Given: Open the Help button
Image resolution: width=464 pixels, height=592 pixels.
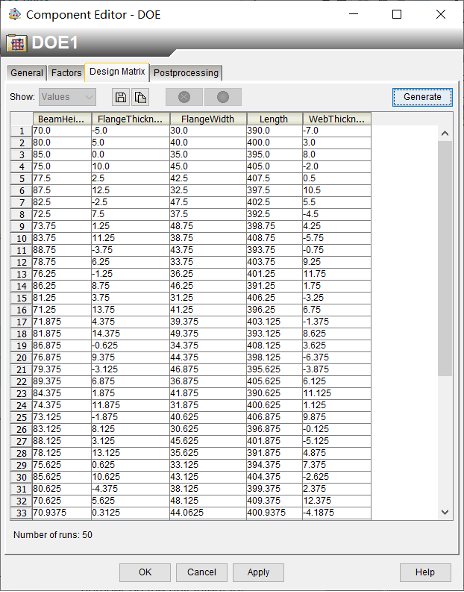Looking at the screenshot, I should coord(425,572).
